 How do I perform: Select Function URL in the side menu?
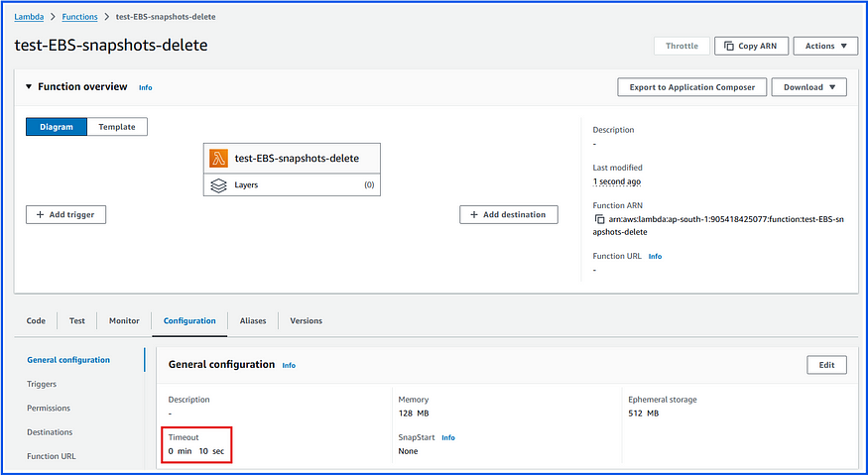tap(52, 456)
